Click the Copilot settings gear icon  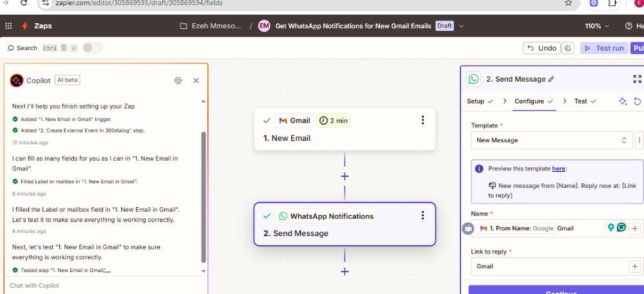pyautogui.click(x=178, y=80)
